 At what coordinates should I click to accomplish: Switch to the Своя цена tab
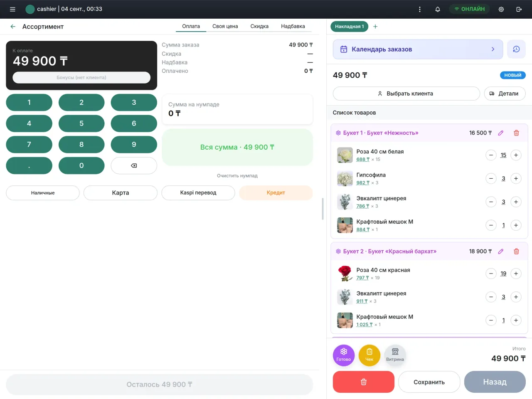(225, 26)
